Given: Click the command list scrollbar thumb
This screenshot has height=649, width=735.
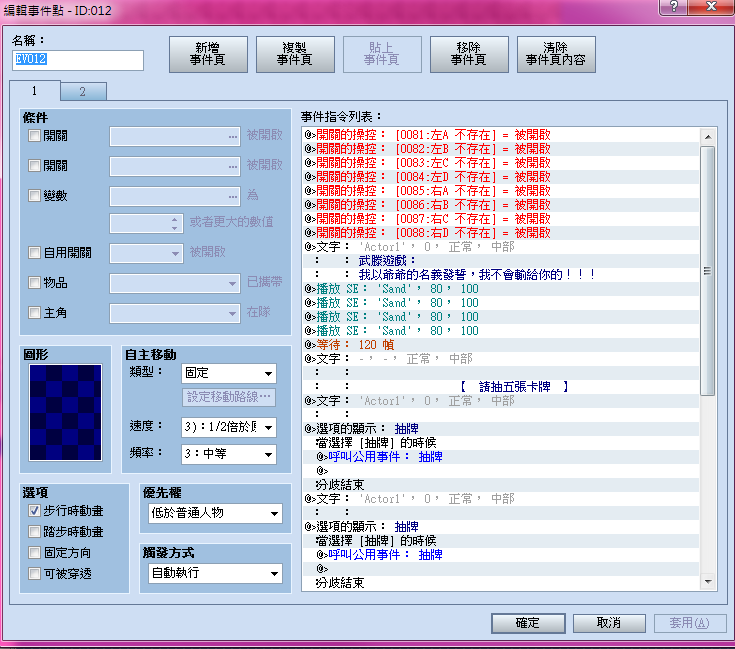Looking at the screenshot, I should coord(708,271).
